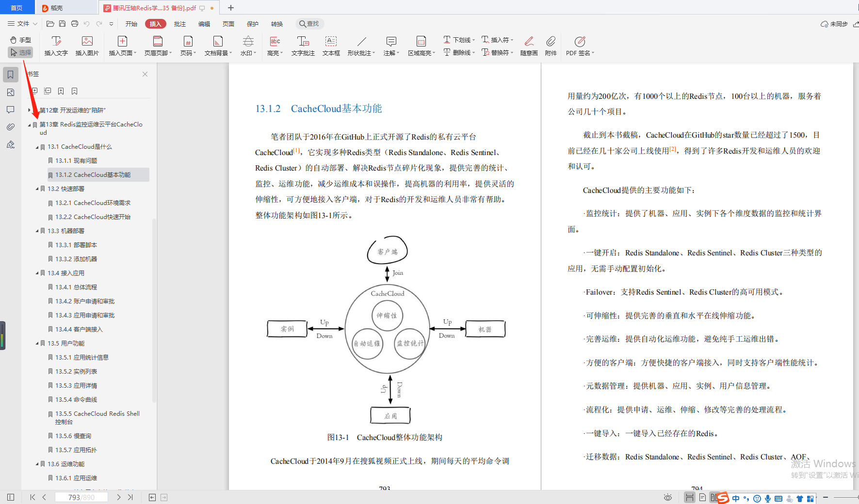The width and height of the screenshot is (859, 504).
Task: Open a new tab with plus button
Action: [x=231, y=8]
